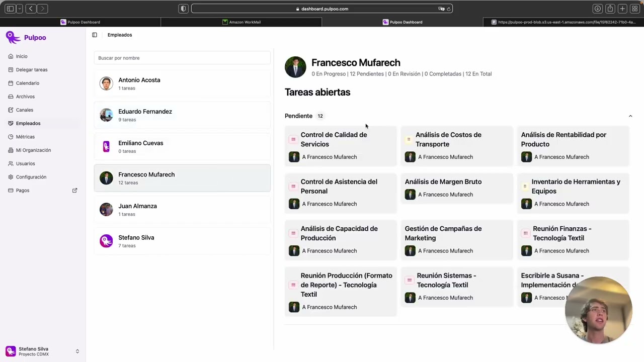Open task Inventario de Herramientas y Equipos
Image resolution: width=644 pixels, height=362 pixels.
(x=573, y=193)
